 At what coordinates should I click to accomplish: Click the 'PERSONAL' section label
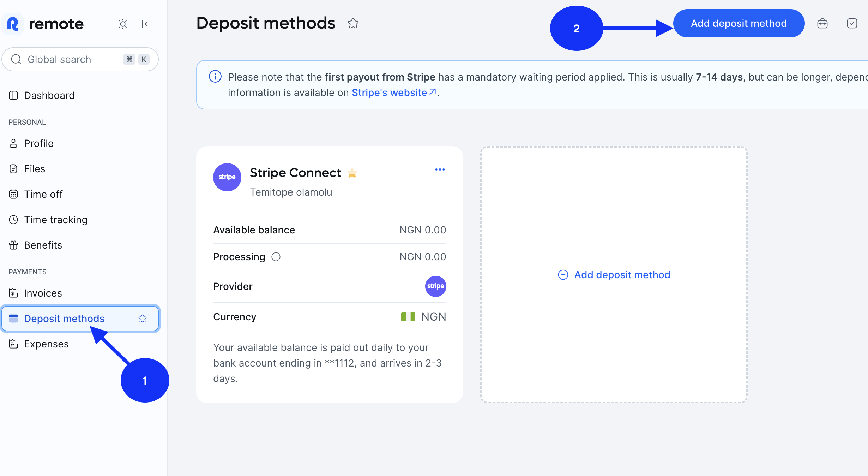coord(27,122)
